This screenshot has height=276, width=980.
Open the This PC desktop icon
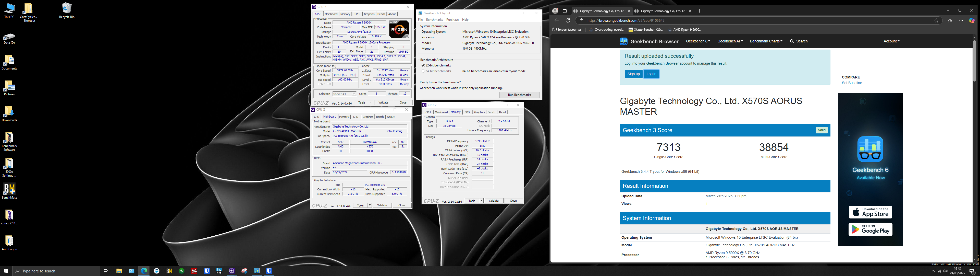[9, 11]
